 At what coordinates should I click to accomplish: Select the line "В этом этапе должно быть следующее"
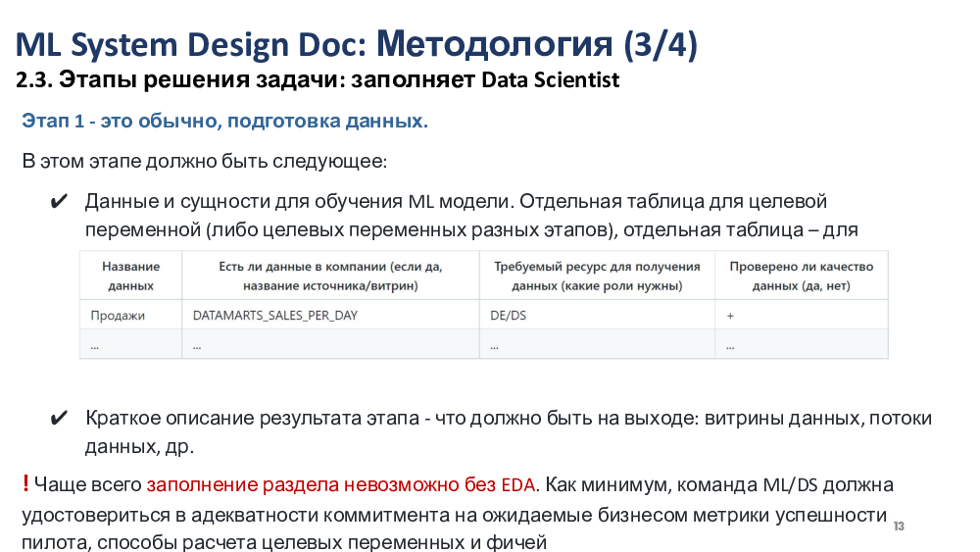click(204, 161)
